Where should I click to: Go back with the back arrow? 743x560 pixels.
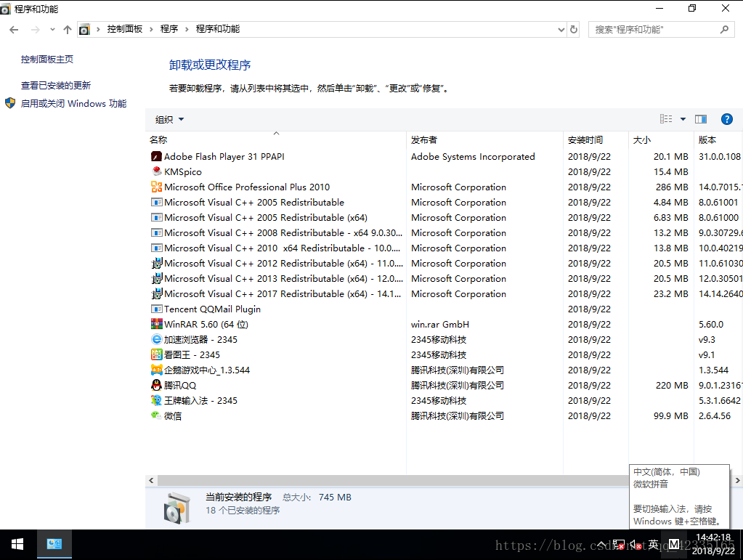point(14,29)
